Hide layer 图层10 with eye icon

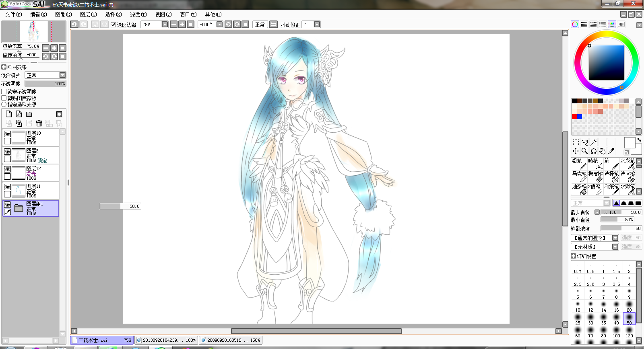(7, 134)
